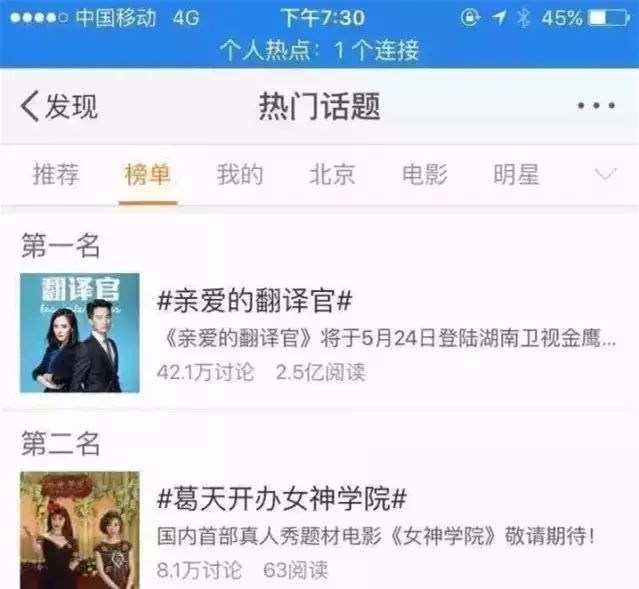The image size is (639, 589).
Task: Switch to the 北京 tab
Action: [x=332, y=174]
